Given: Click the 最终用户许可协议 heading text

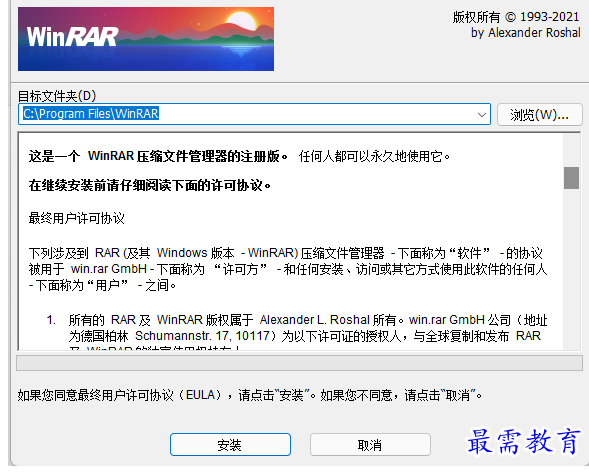Looking at the screenshot, I should click(77, 218).
